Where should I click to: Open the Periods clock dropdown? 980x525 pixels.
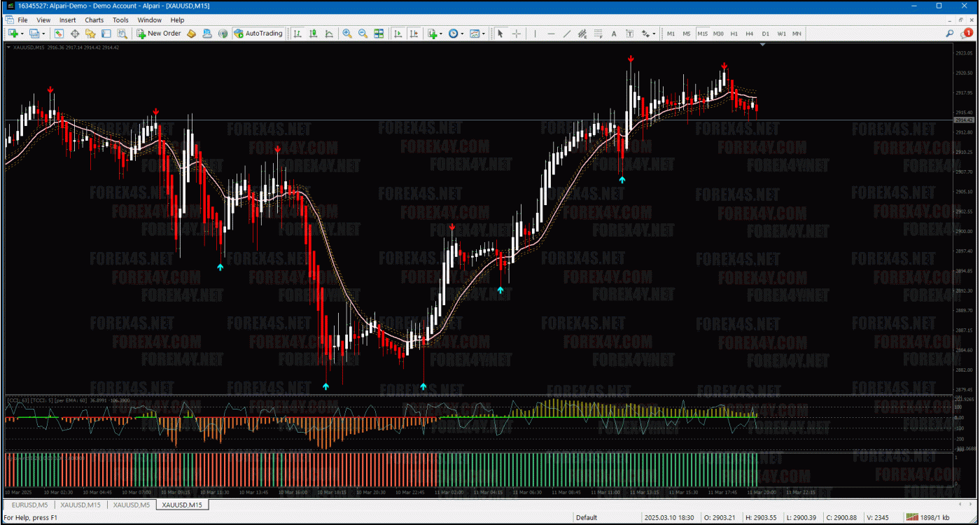point(455,34)
